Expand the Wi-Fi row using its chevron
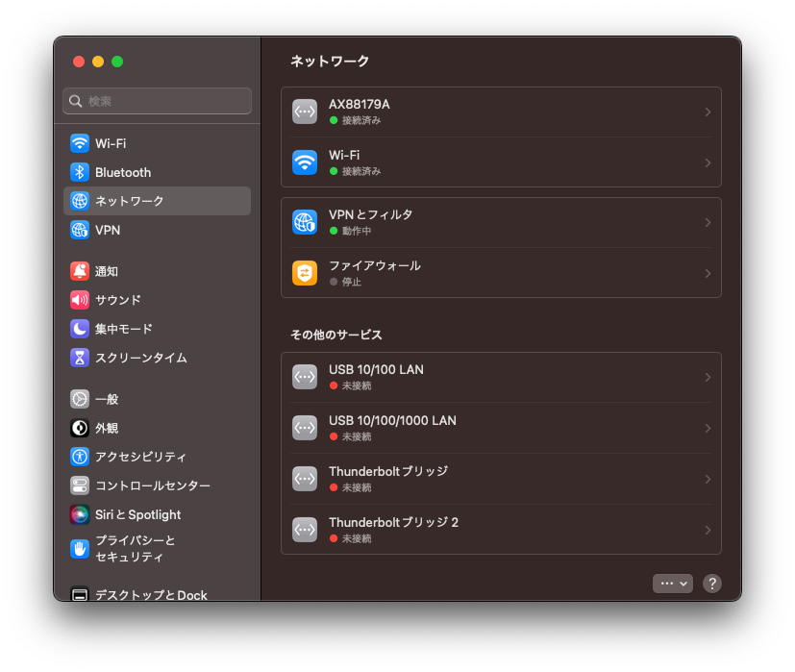 pos(708,162)
